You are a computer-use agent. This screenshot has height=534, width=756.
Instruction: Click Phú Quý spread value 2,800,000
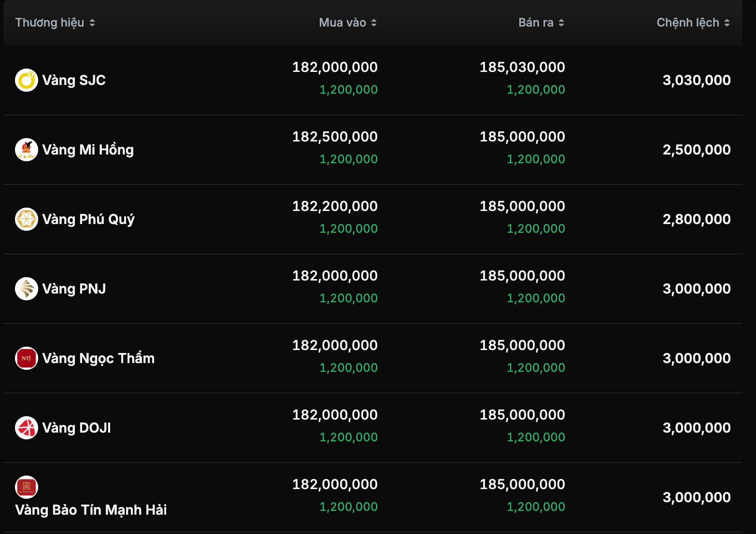[x=697, y=219]
